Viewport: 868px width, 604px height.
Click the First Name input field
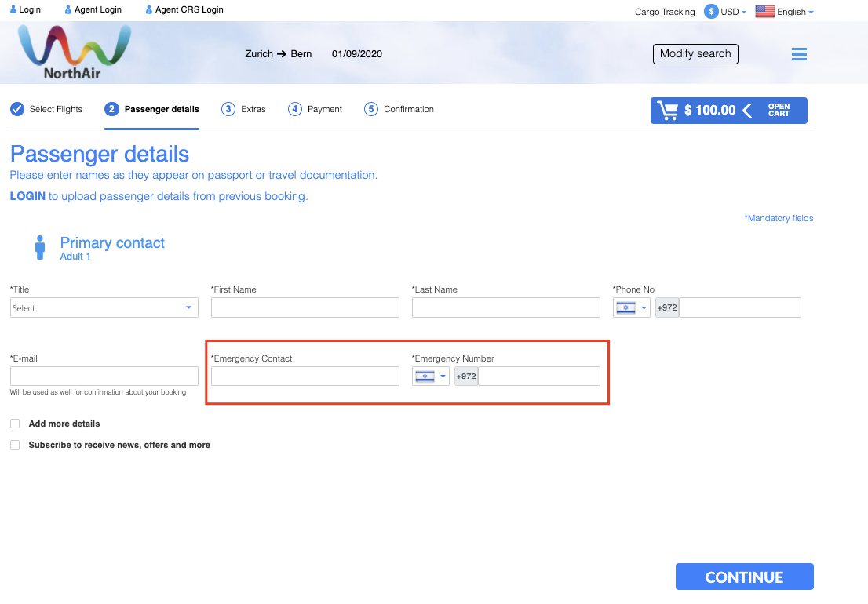(x=305, y=307)
